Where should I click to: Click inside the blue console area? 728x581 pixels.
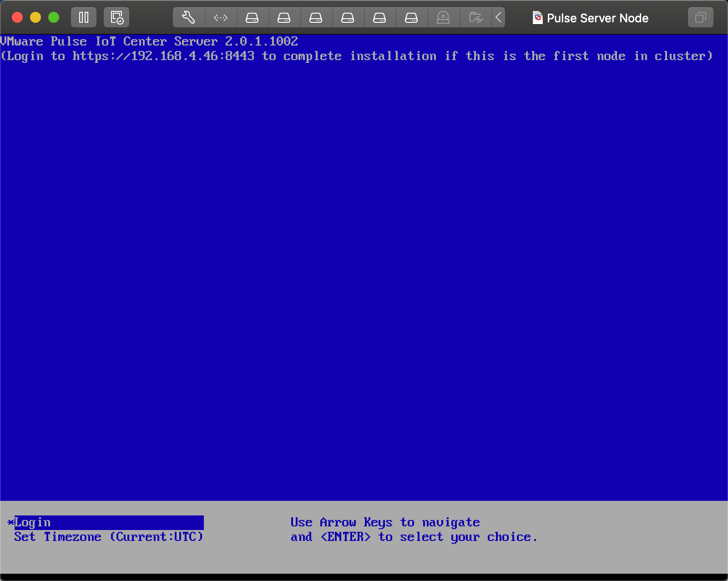(364, 273)
